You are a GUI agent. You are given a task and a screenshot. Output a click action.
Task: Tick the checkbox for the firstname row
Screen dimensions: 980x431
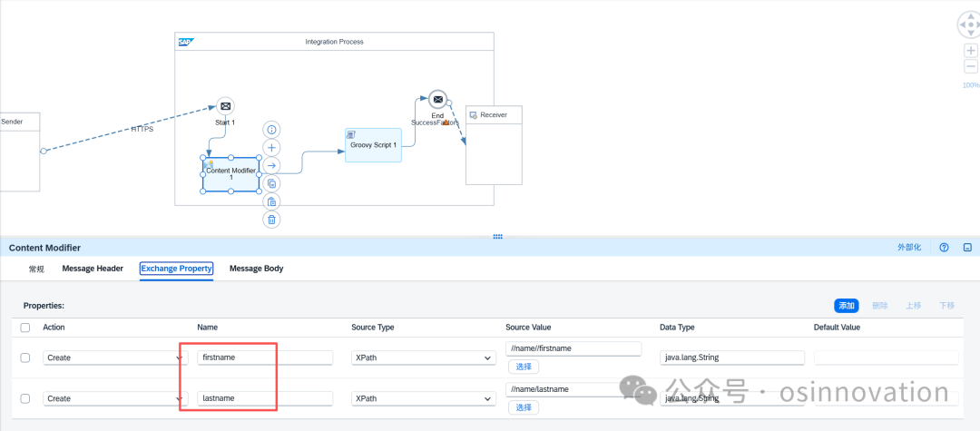25,358
